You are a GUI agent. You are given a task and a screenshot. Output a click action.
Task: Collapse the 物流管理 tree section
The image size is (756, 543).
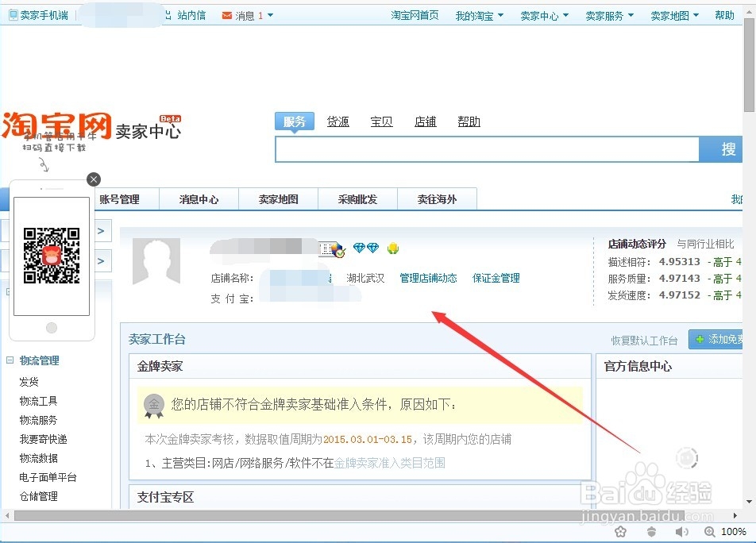coord(10,360)
